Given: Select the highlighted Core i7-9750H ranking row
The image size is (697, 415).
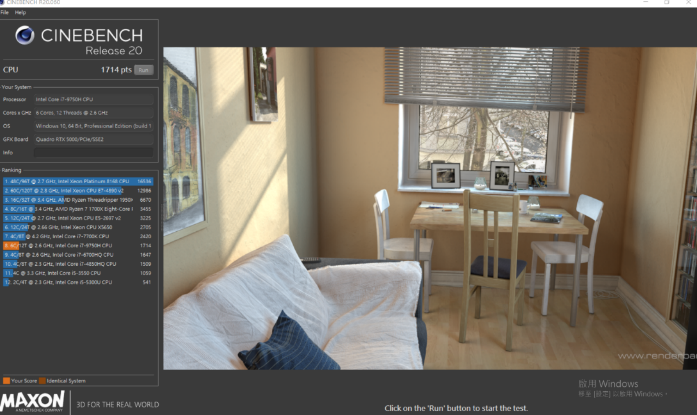Looking at the screenshot, I should point(78,244).
